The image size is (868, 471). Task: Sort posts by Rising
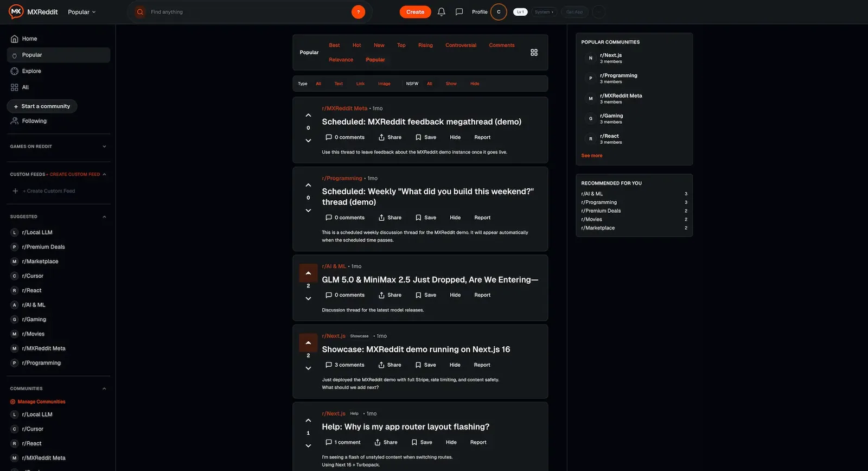pos(425,46)
